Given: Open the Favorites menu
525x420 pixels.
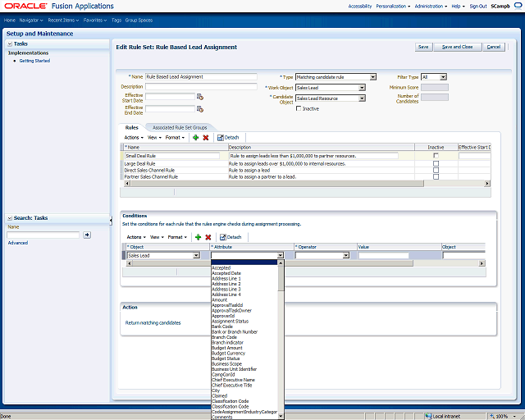Looking at the screenshot, I should coord(95,20).
